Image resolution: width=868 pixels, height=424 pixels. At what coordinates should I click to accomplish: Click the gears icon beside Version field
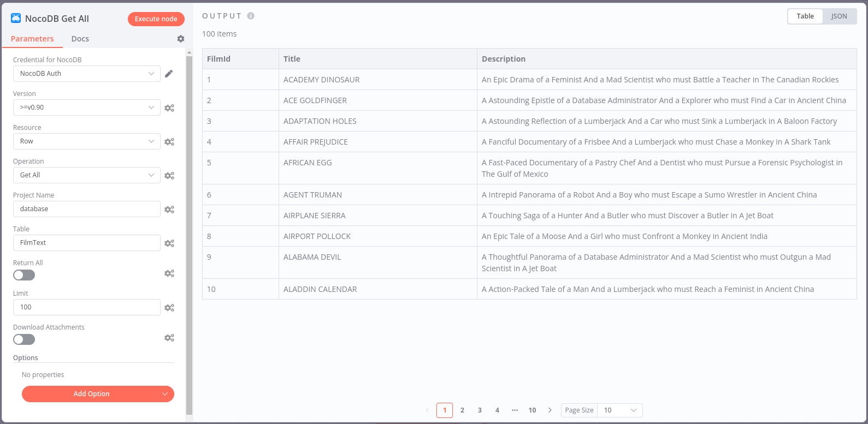click(x=169, y=108)
